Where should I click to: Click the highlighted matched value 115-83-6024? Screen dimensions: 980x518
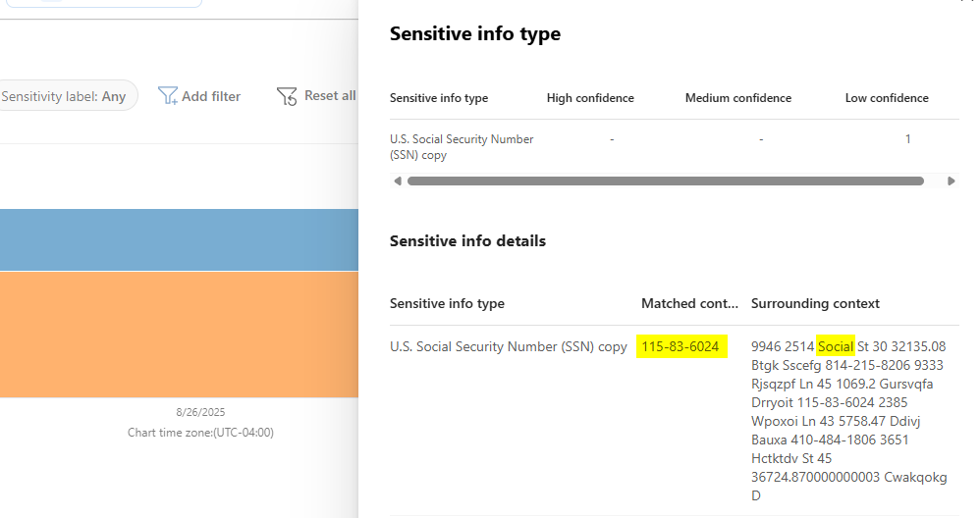pos(681,346)
